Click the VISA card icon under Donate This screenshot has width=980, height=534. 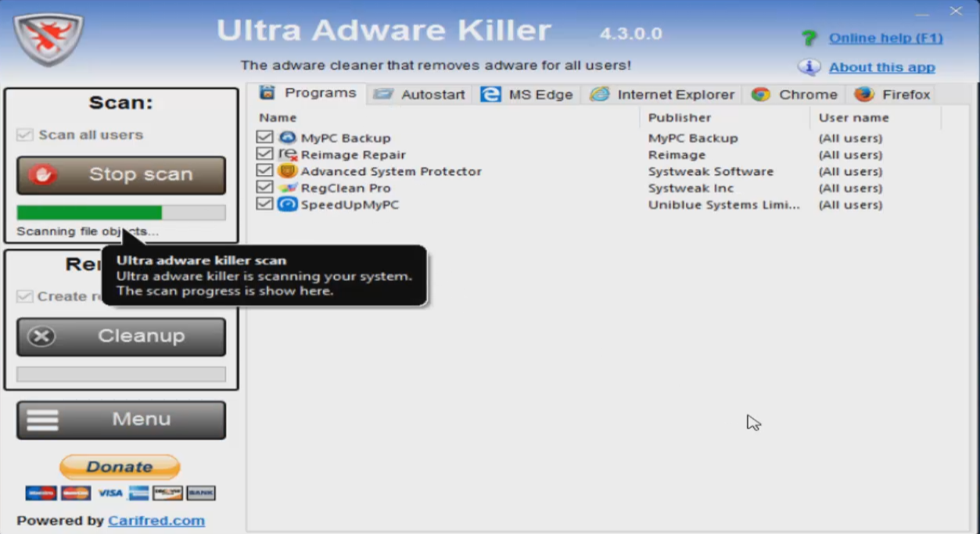pyautogui.click(x=110, y=493)
